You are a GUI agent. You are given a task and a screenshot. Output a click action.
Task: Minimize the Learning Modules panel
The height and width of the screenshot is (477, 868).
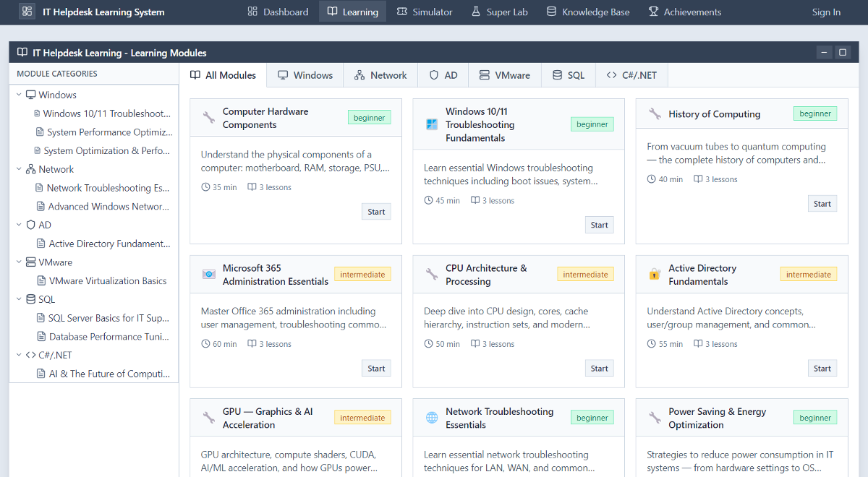[824, 52]
